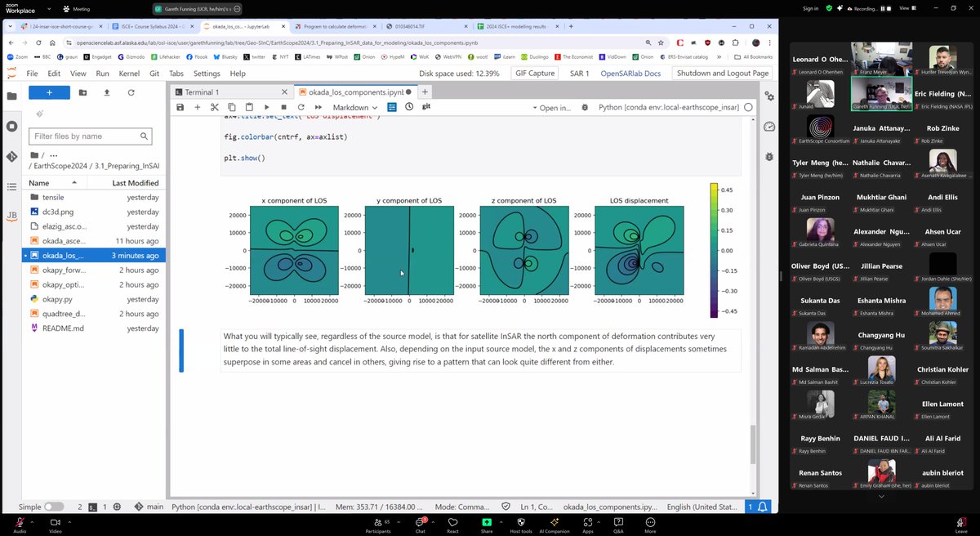The width and height of the screenshot is (980, 536).
Task: Click the GIF Capture button
Action: [535, 74]
